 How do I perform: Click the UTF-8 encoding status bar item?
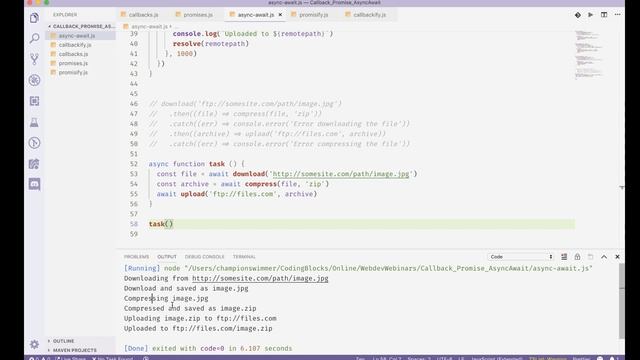coord(444,358)
